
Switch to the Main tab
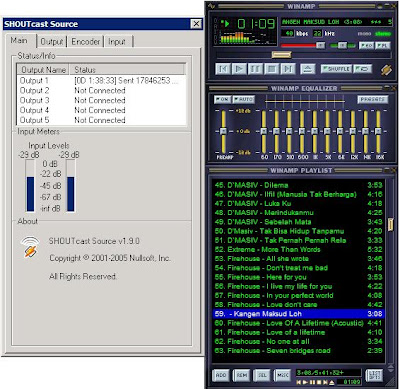tap(19, 41)
